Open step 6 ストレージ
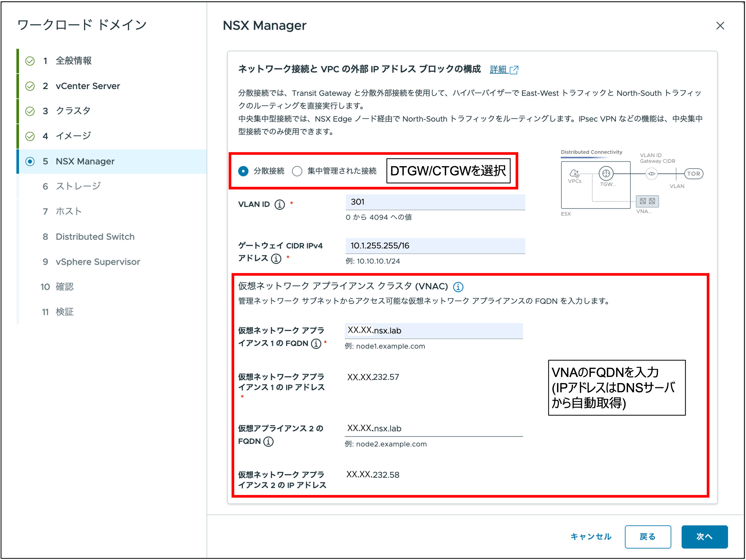This screenshot has height=560, width=746. (x=112, y=186)
